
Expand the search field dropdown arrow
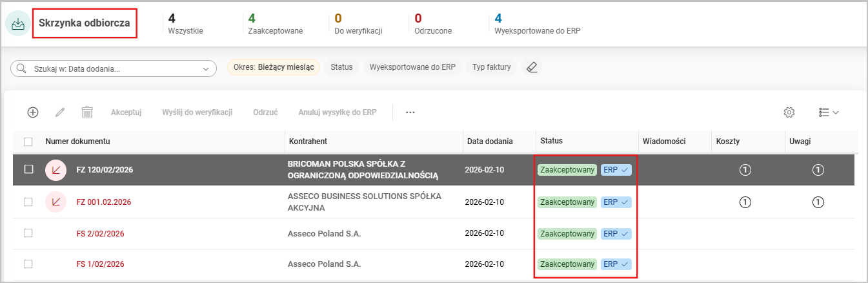coord(207,68)
